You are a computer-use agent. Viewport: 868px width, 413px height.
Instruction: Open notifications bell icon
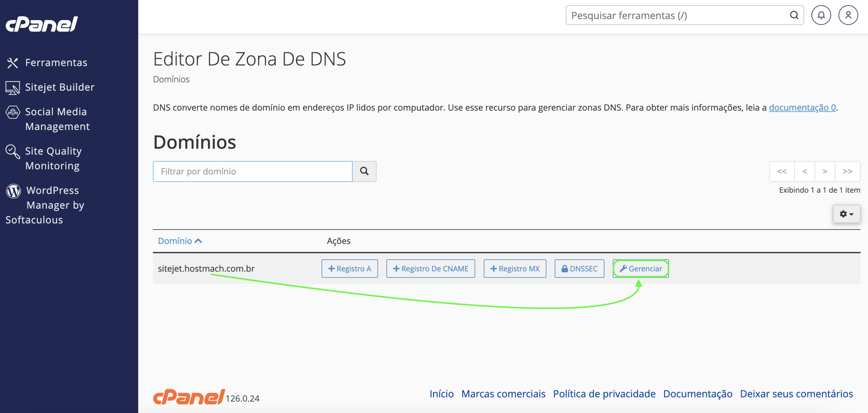click(821, 15)
